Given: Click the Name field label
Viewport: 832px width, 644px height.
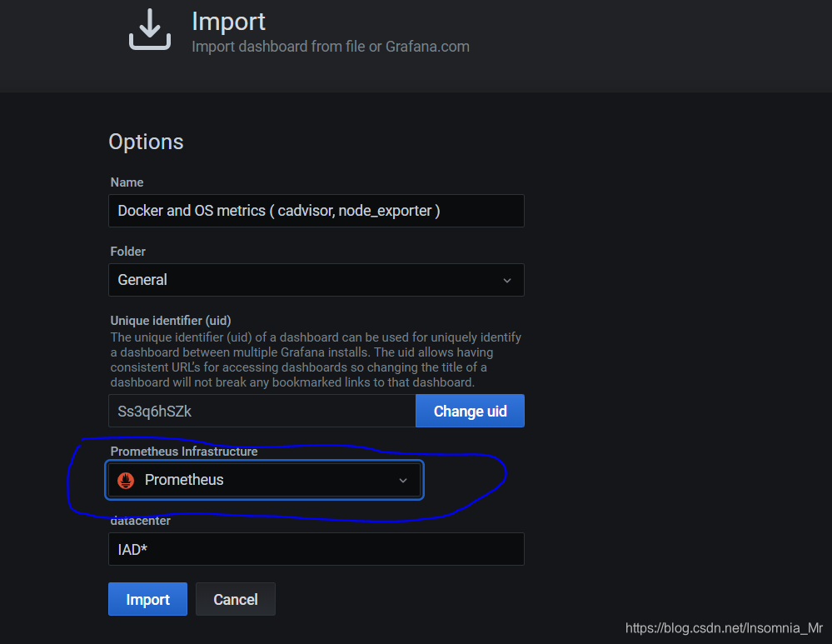Looking at the screenshot, I should pyautogui.click(x=127, y=182).
